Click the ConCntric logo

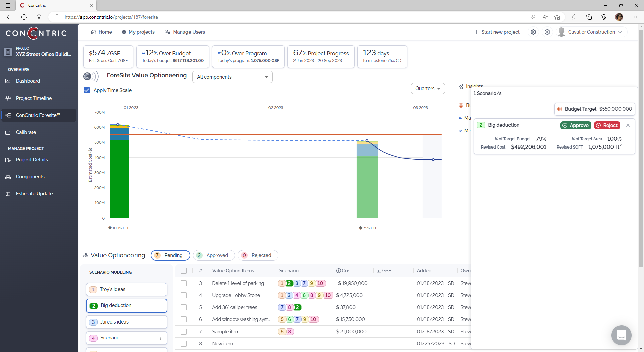(x=36, y=33)
